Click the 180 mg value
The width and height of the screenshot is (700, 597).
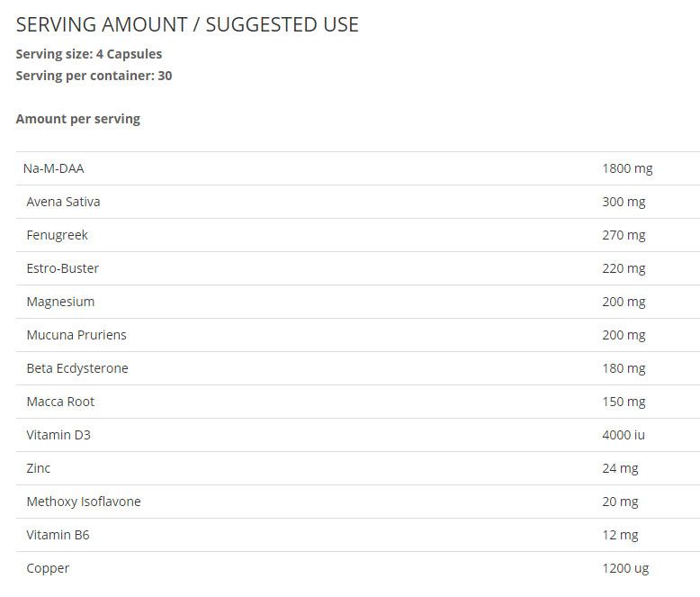(x=624, y=368)
